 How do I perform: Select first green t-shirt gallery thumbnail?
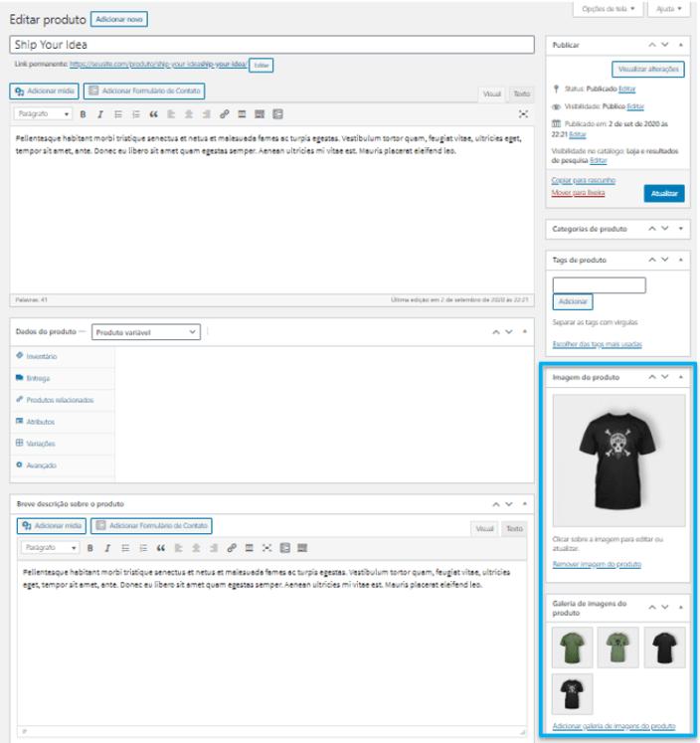click(572, 648)
